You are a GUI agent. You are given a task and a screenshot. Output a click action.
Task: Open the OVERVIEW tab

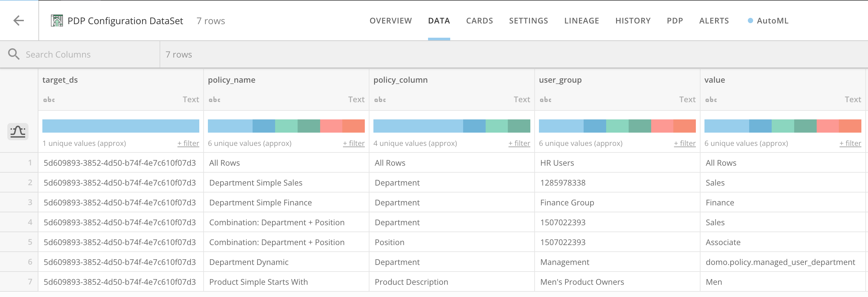tap(390, 21)
